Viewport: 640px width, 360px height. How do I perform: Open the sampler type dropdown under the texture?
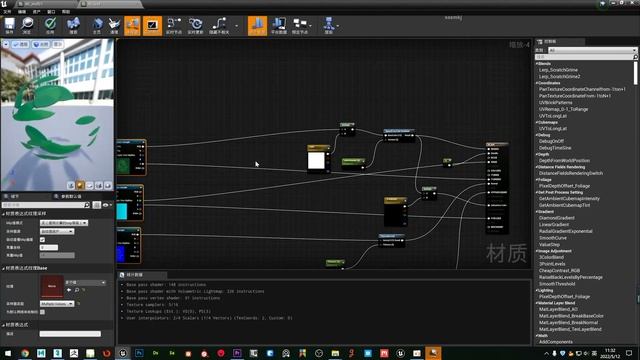click(x=57, y=304)
